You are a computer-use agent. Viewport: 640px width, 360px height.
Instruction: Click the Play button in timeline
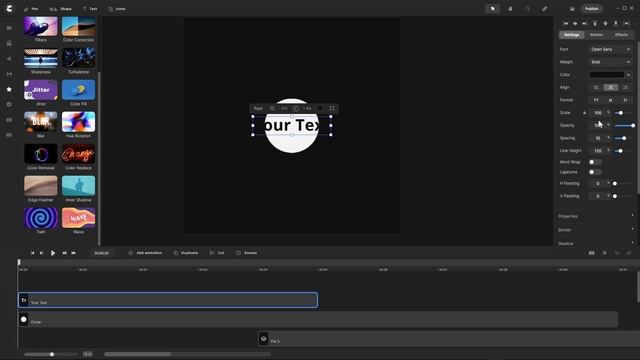point(53,253)
